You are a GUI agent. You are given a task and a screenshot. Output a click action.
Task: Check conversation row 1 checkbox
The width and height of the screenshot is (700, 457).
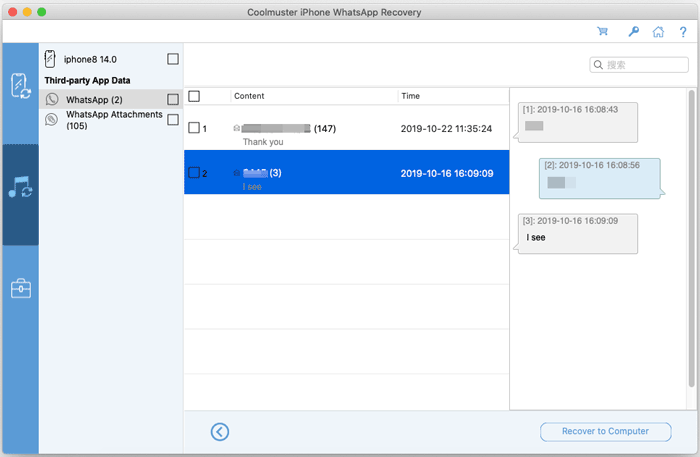(194, 128)
